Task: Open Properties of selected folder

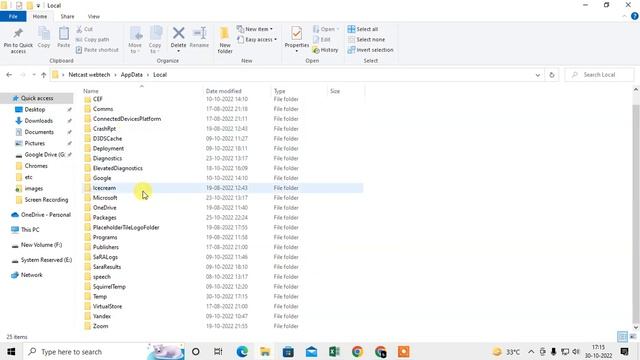Action: tap(297, 39)
